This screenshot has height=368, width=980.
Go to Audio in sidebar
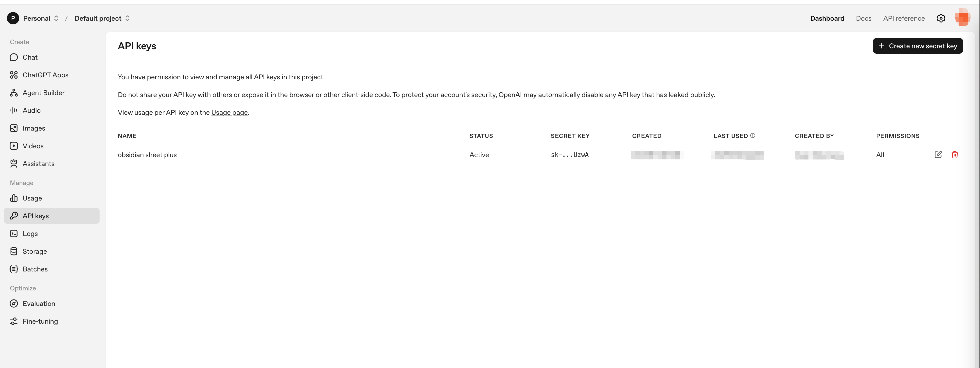[31, 111]
